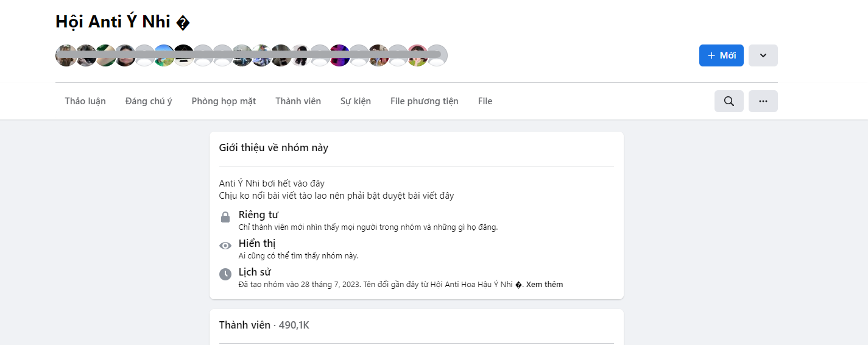The image size is (868, 345).
Task: Click the pink-background member avatar
Action: point(417,55)
